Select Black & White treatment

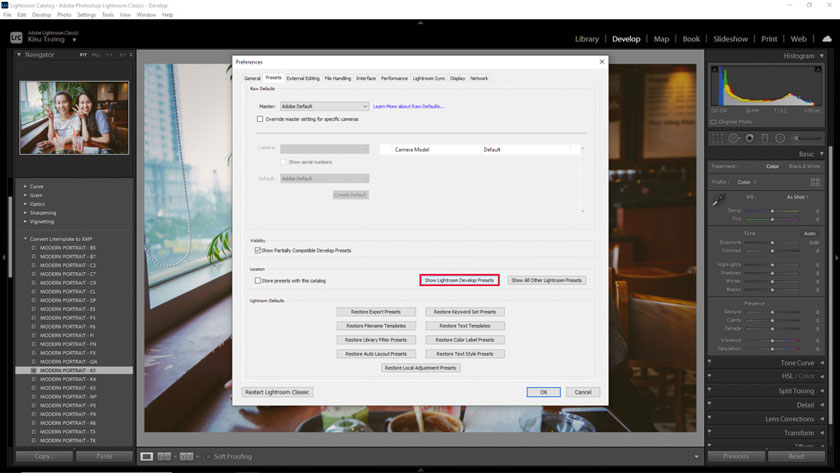tap(805, 167)
